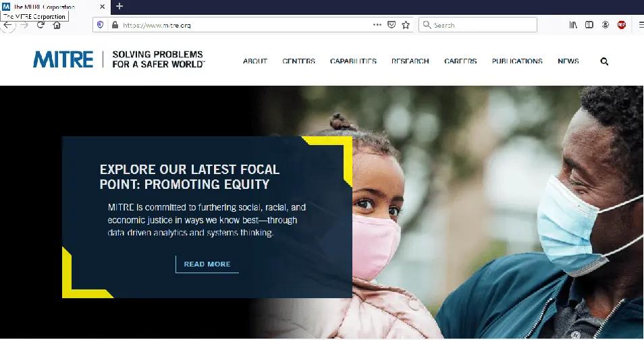The height and width of the screenshot is (340, 644).
Task: Open a new tab with plus icon
Action: coord(119,6)
